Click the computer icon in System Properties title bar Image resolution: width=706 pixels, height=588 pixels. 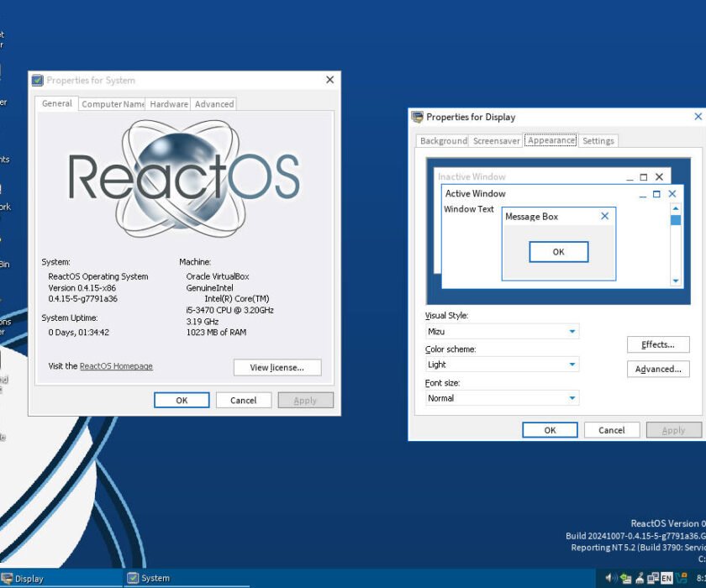(x=36, y=79)
